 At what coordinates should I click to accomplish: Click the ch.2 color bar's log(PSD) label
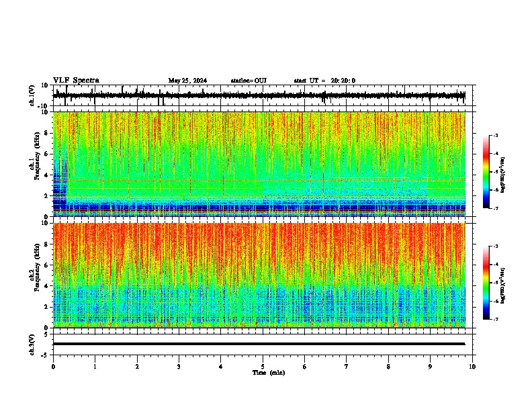(x=502, y=286)
